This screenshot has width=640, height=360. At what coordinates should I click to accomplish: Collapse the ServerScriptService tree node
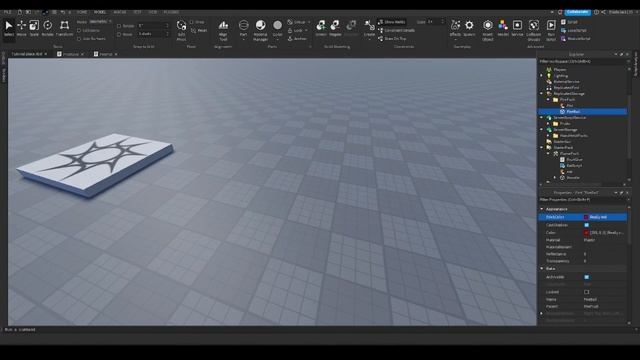tap(542, 118)
